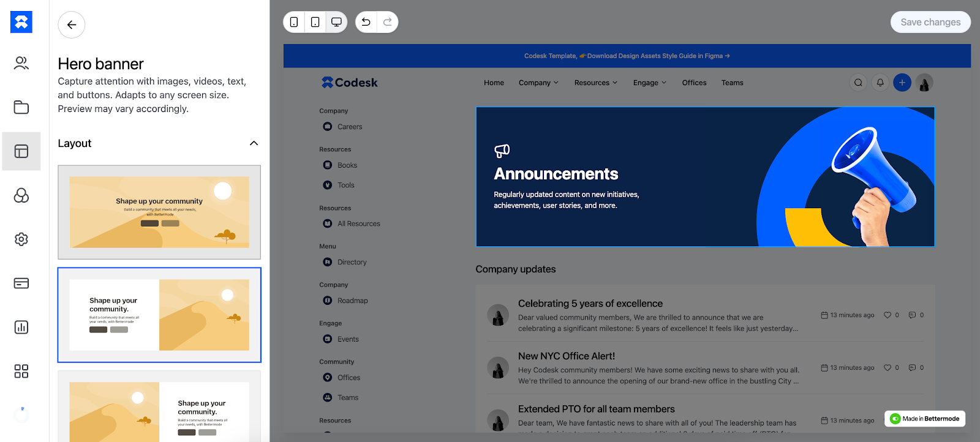This screenshot has width=980, height=442.
Task: Open the Members (people) sidebar icon
Action: click(x=21, y=63)
